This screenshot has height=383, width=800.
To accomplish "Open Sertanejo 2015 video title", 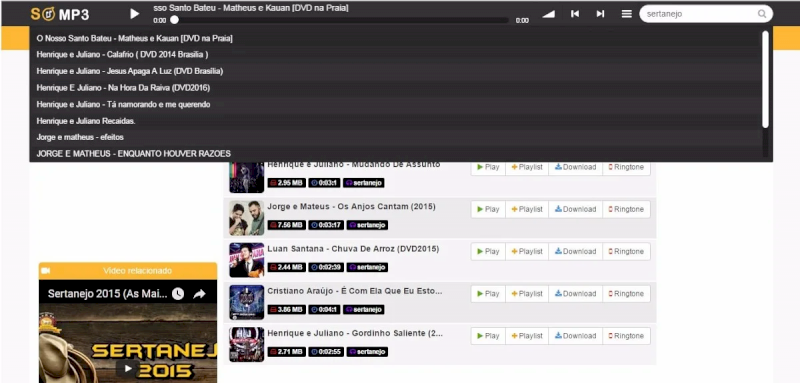I will coord(108,294).
